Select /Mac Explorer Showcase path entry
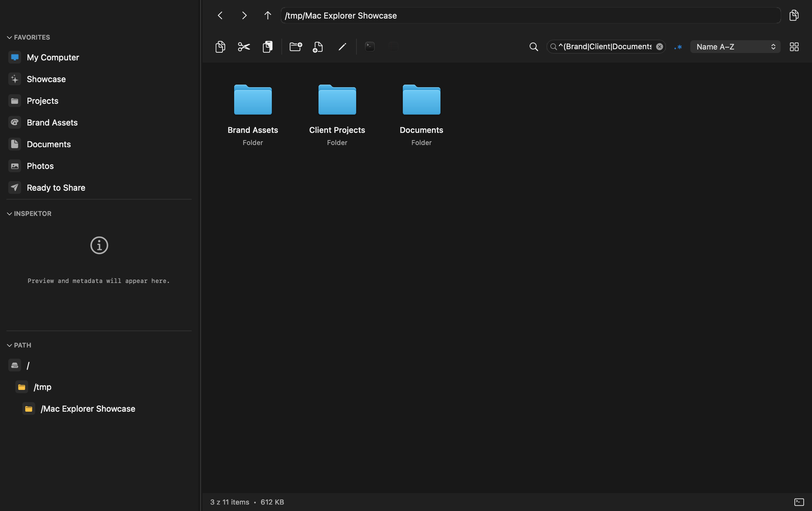The image size is (812, 511). coord(88,409)
